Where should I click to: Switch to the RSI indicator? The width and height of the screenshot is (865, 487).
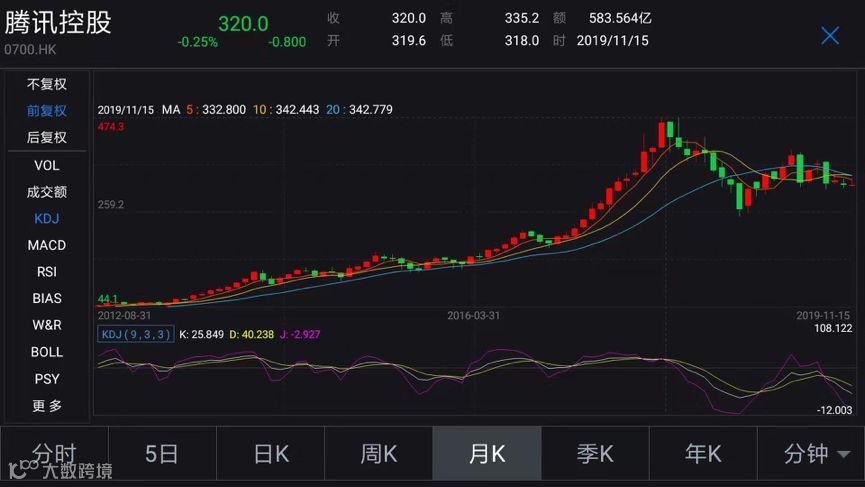[x=47, y=271]
